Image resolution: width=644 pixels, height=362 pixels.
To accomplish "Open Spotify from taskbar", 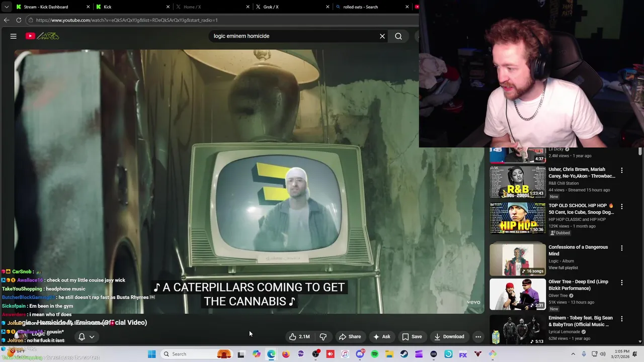I will tap(374, 354).
